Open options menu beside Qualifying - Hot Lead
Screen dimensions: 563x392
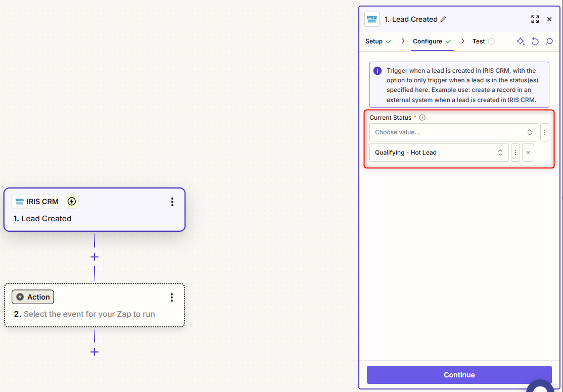pos(515,153)
